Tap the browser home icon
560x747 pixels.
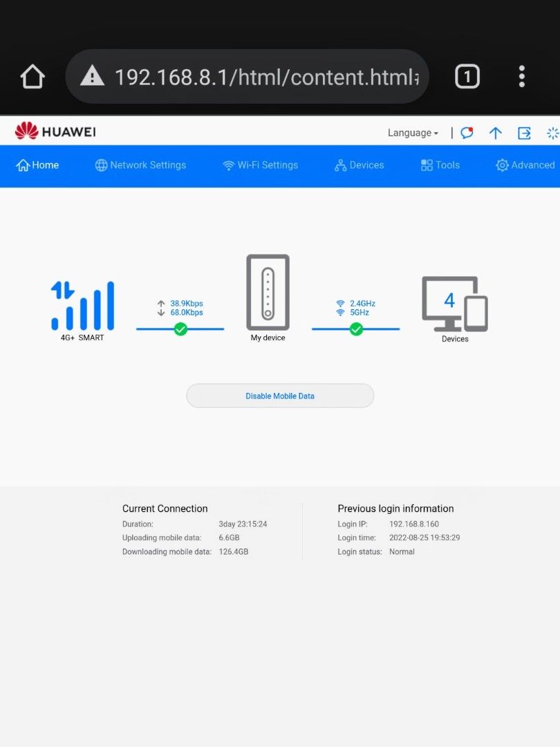(x=32, y=76)
